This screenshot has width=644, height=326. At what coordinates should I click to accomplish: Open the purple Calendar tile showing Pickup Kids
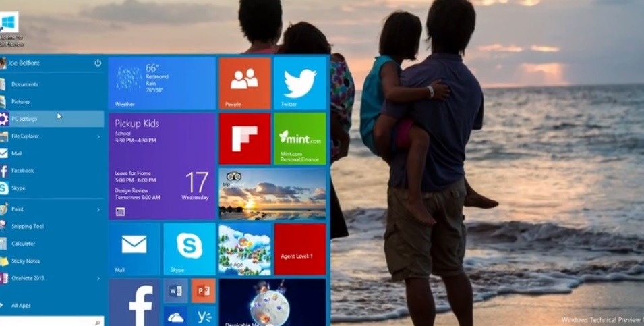tap(163, 167)
